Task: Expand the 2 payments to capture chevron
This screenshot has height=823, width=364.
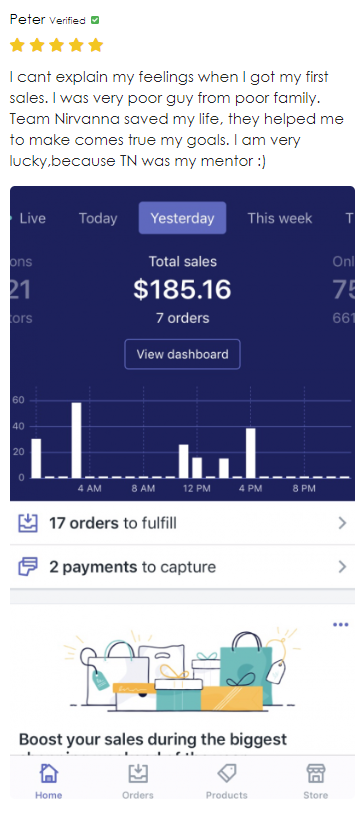Action: [x=342, y=566]
